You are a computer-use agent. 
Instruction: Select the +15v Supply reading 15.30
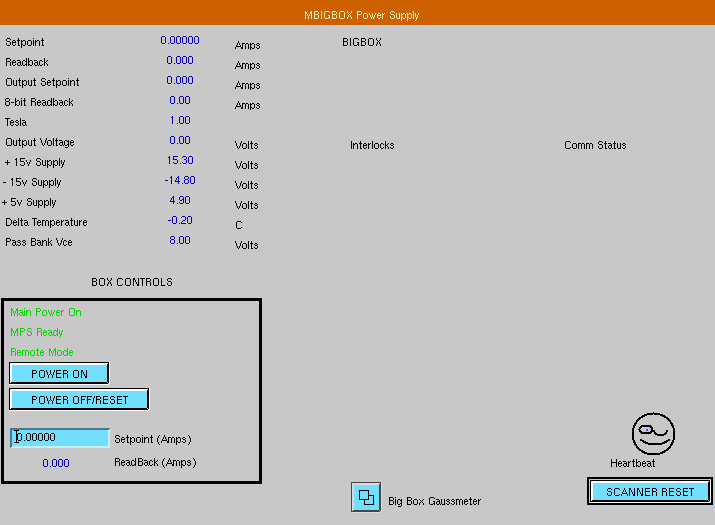click(x=180, y=161)
